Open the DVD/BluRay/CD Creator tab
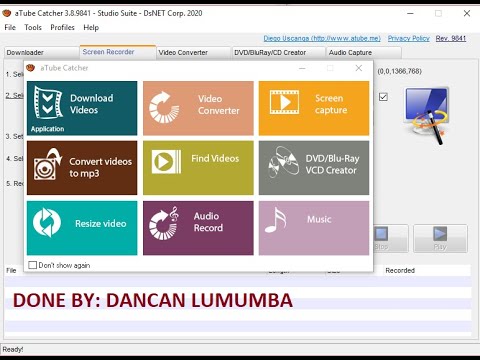Image resolution: width=480 pixels, height=360 pixels. coord(278,53)
